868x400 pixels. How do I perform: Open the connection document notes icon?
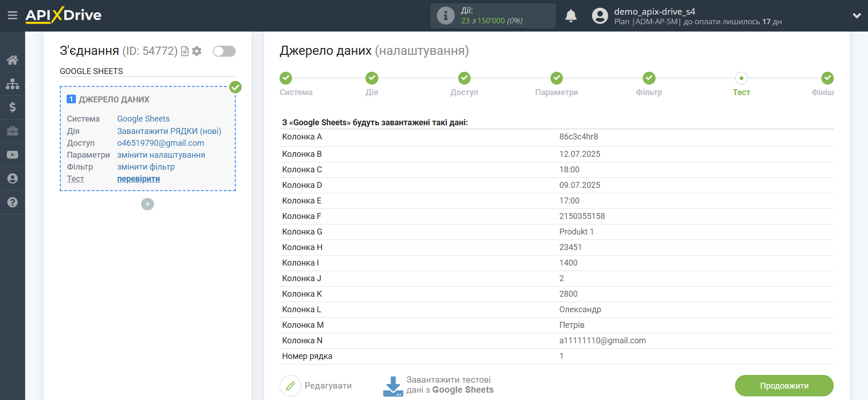pos(185,51)
